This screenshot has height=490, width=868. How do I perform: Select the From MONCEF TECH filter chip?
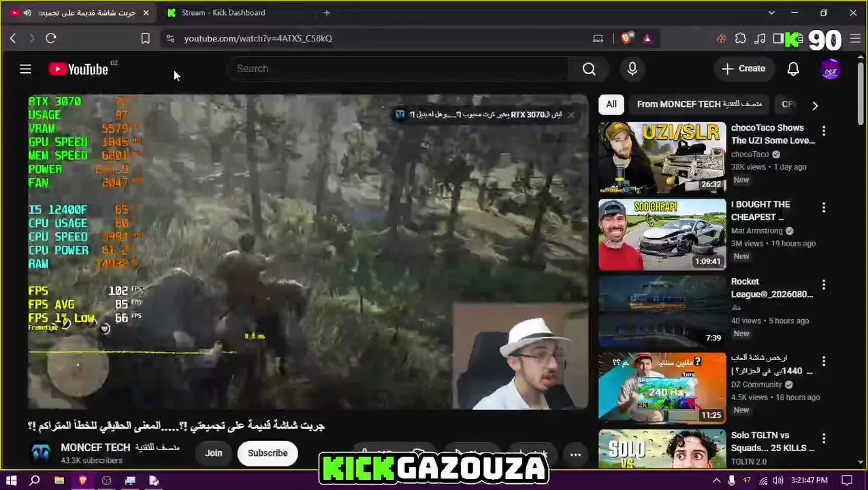[x=699, y=104]
